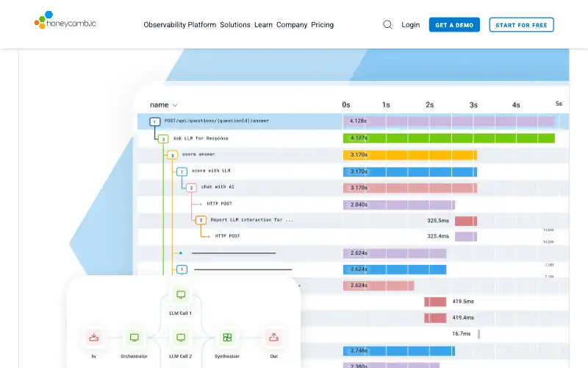
Task: Click the blue 3.170s score with LLM bar
Action: [410, 172]
